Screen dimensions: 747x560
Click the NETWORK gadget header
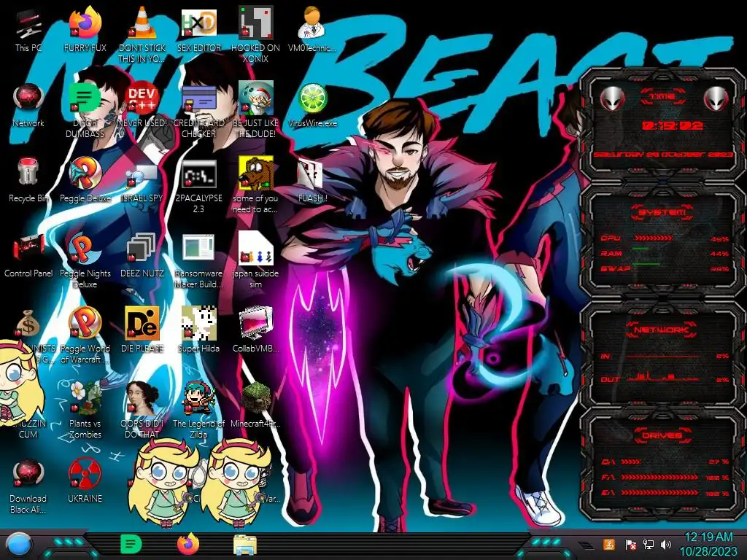pyautogui.click(x=662, y=329)
